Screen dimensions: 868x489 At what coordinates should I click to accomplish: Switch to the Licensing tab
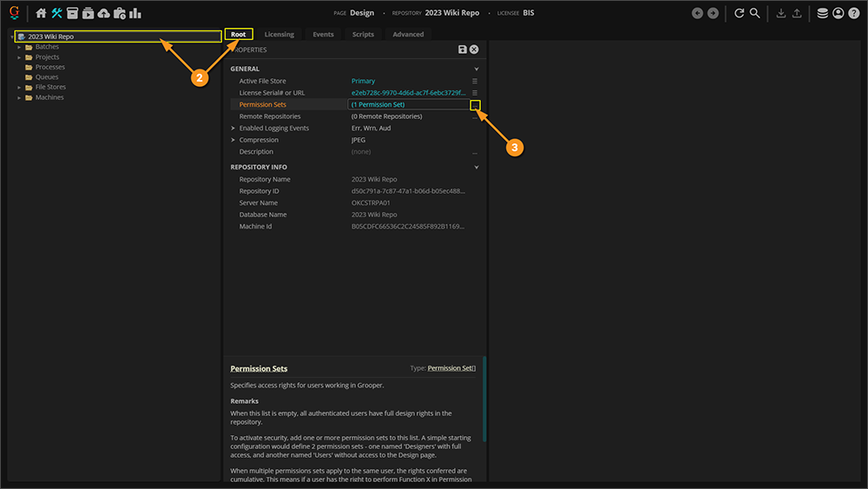[279, 35]
